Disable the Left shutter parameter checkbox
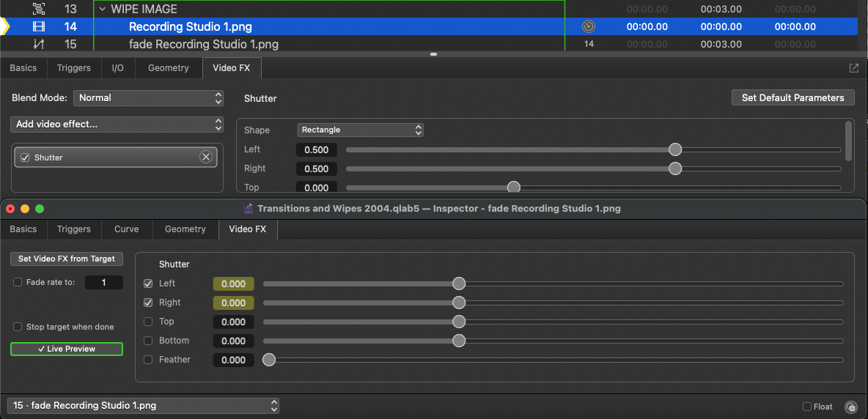The image size is (868, 419). click(x=148, y=283)
